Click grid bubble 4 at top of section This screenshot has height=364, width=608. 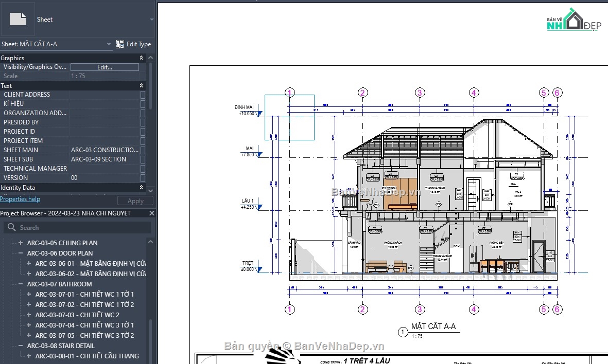click(474, 93)
